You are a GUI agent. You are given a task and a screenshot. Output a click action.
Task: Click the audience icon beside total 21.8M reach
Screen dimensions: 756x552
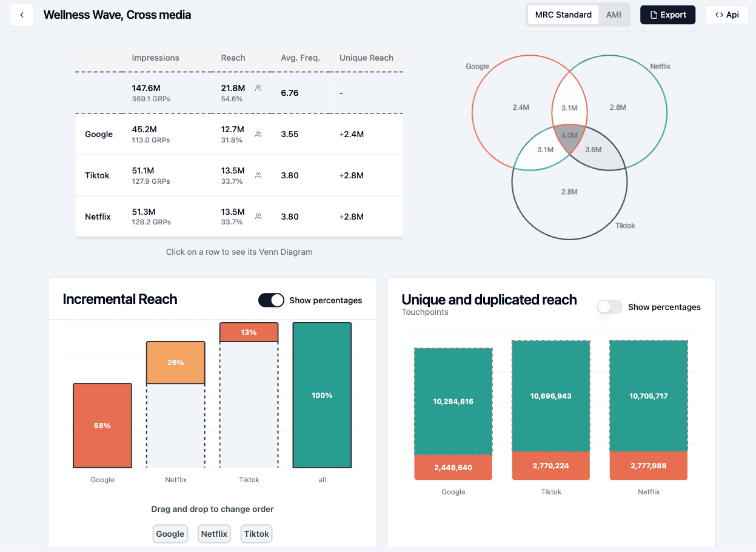pos(258,88)
